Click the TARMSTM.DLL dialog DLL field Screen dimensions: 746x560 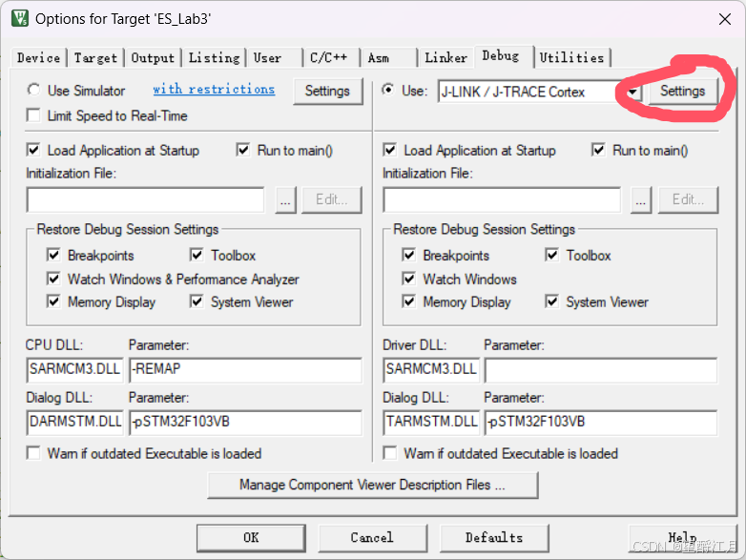pos(431,422)
